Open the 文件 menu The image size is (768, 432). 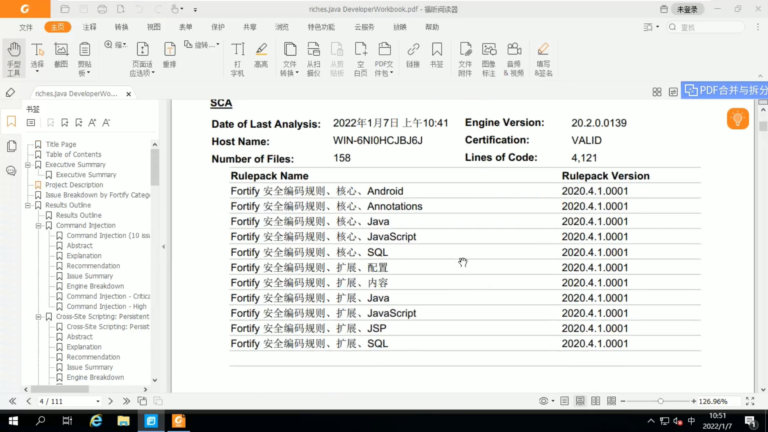click(26, 27)
